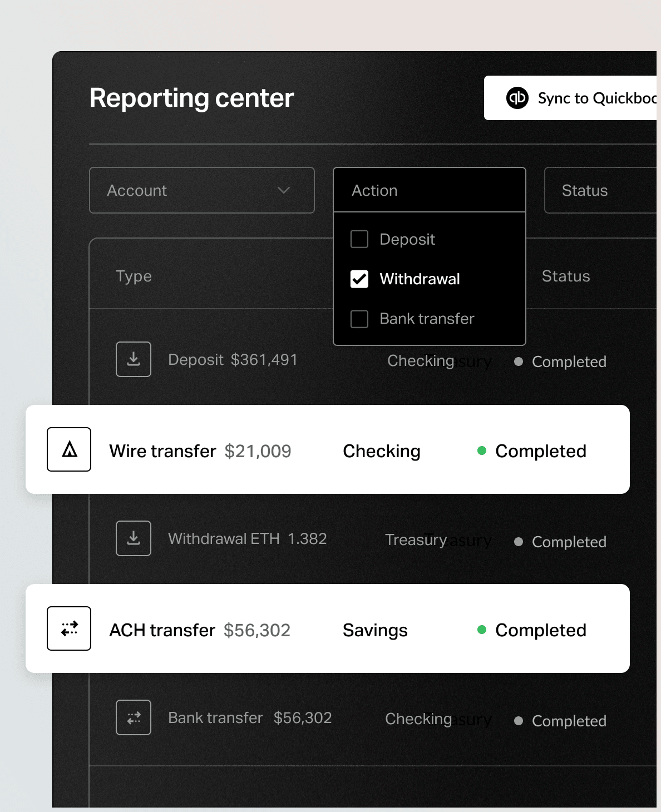Click Completed on the ACH transfer row
Screen dimensions: 661x812
541,630
